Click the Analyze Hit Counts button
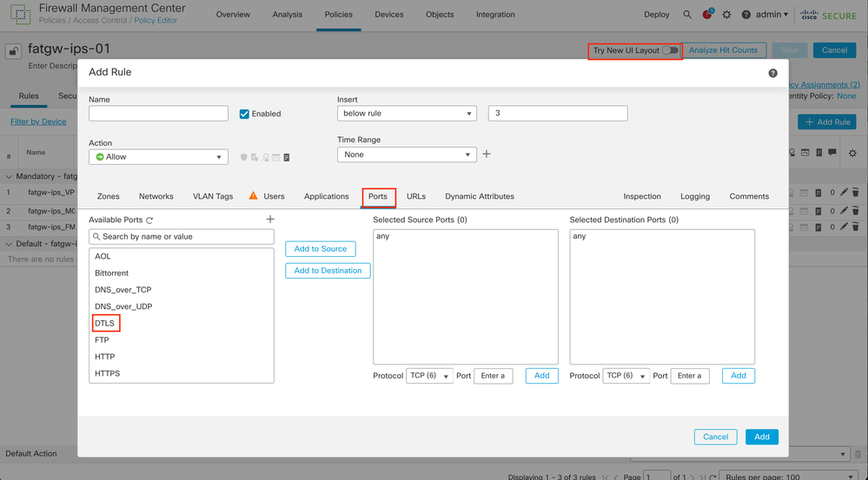The width and height of the screenshot is (868, 480). coord(723,50)
